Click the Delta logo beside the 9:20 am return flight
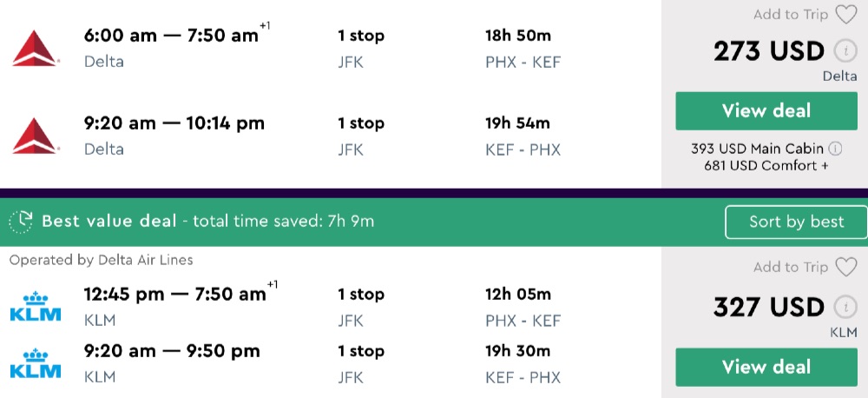 click(36, 136)
